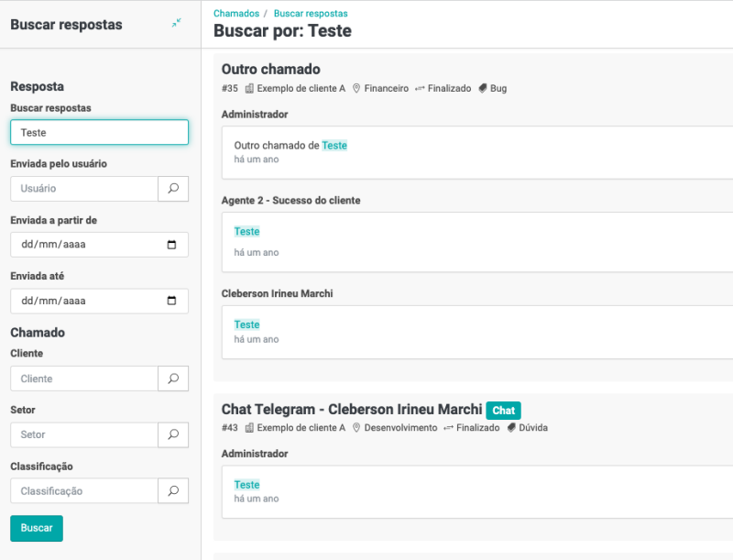Click the green Chat badge
The width and height of the screenshot is (733, 560).
pos(503,411)
